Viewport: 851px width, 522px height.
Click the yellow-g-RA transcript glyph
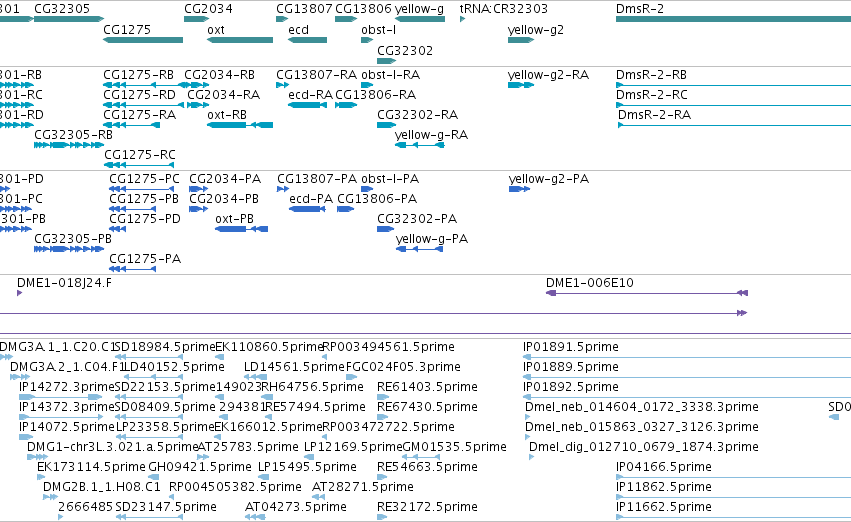420,145
